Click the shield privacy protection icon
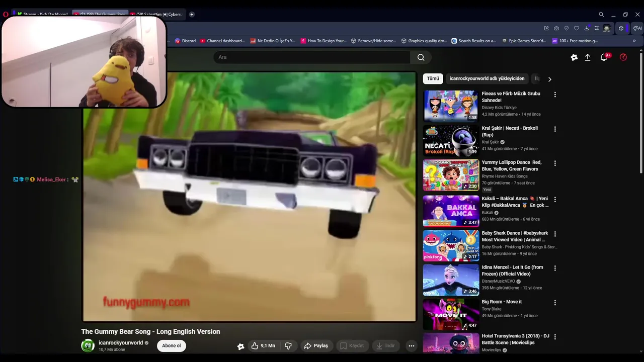Image resolution: width=644 pixels, height=362 pixels. tap(567, 28)
